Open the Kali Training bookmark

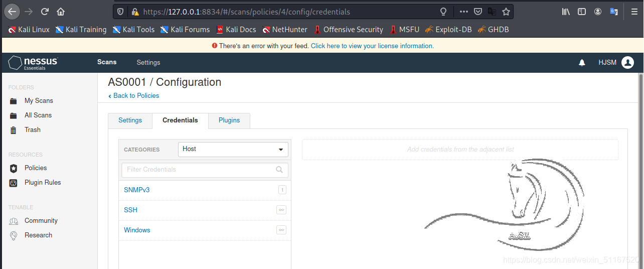point(81,30)
